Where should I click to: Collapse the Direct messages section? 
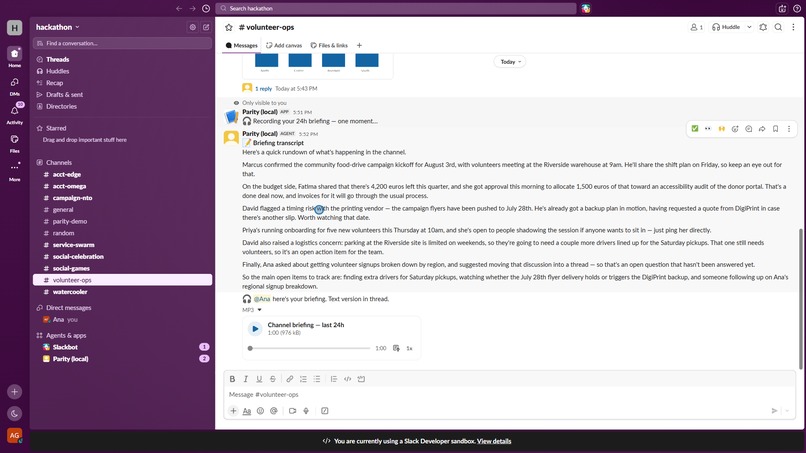[68, 307]
